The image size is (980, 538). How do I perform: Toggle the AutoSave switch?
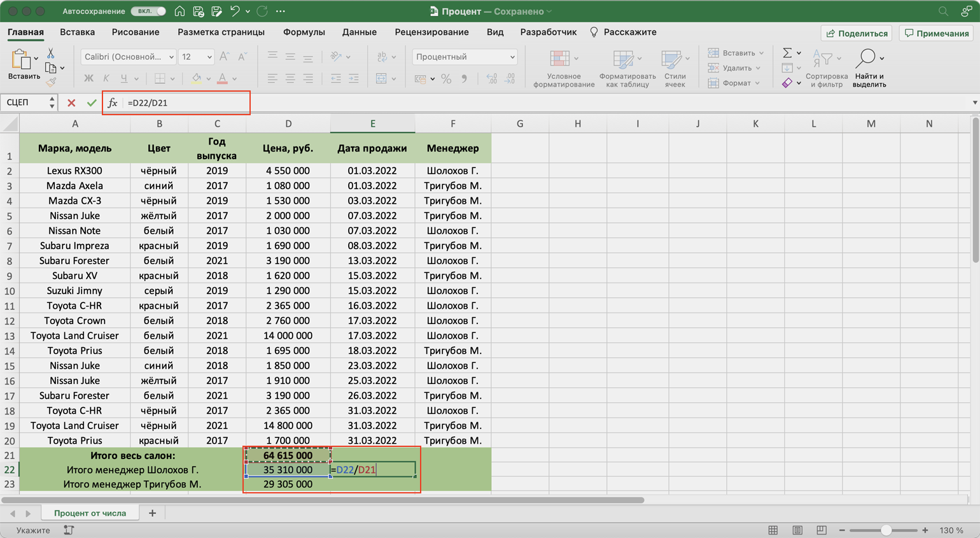coord(148,11)
